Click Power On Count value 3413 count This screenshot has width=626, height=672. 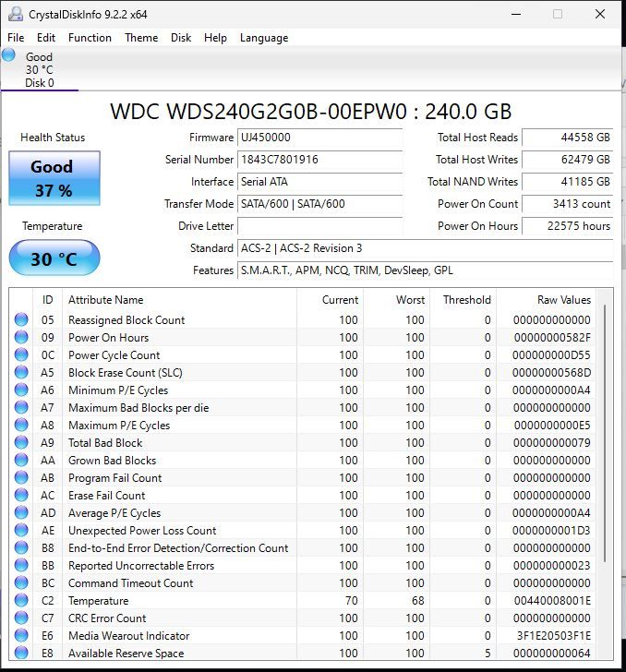pyautogui.click(x=568, y=204)
